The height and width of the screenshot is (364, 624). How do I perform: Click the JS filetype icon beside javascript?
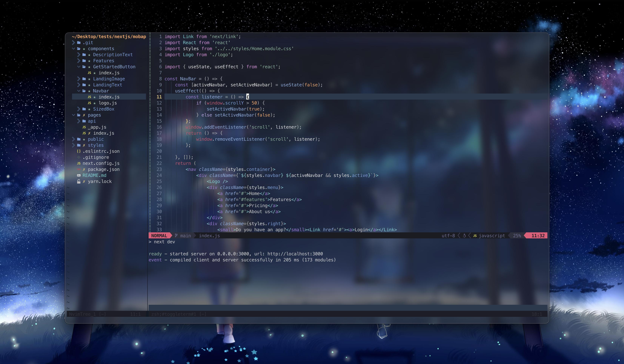[x=475, y=236]
